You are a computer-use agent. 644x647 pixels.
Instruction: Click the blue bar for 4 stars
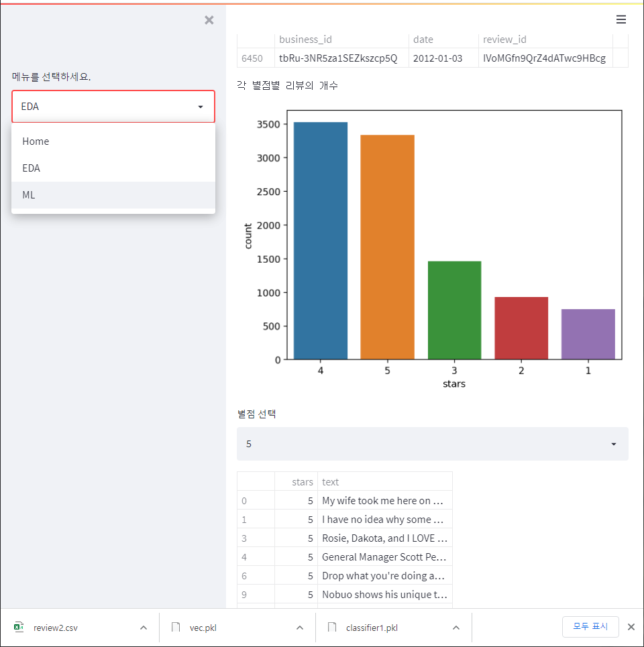tap(321, 241)
